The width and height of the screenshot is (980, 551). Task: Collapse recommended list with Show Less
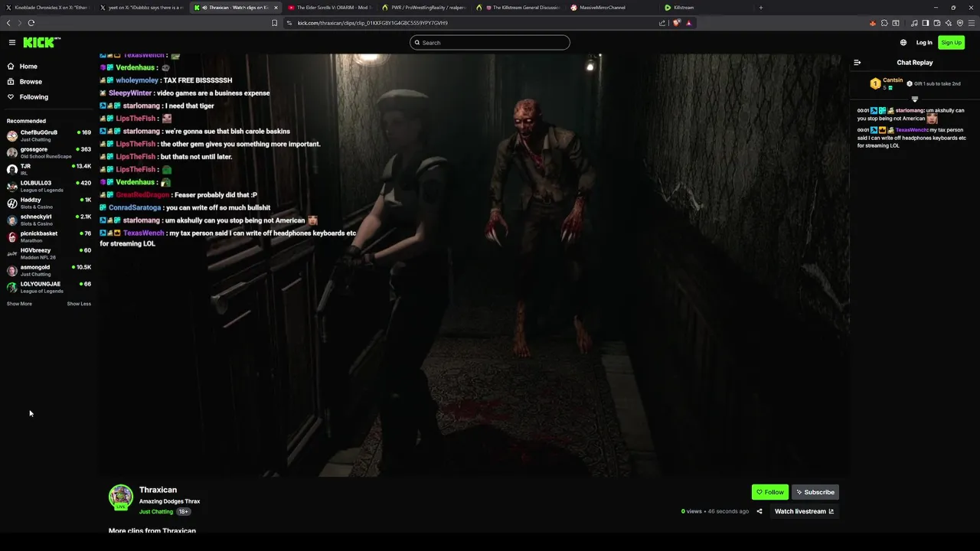click(x=79, y=304)
